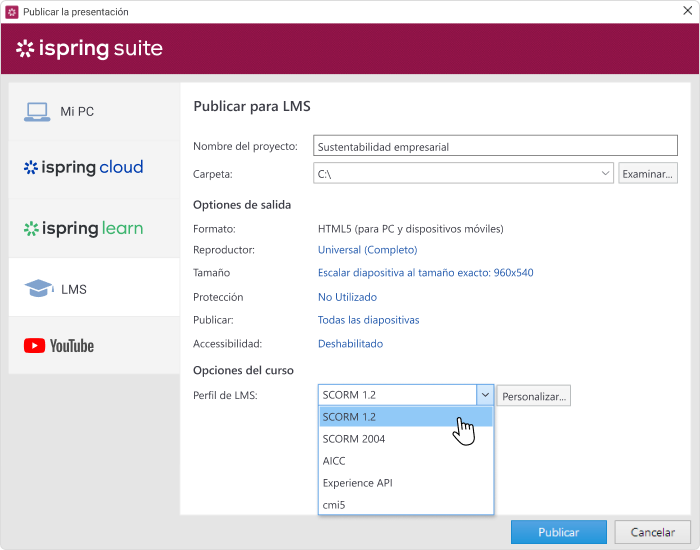Click the LMS graduation cap icon

(39, 289)
